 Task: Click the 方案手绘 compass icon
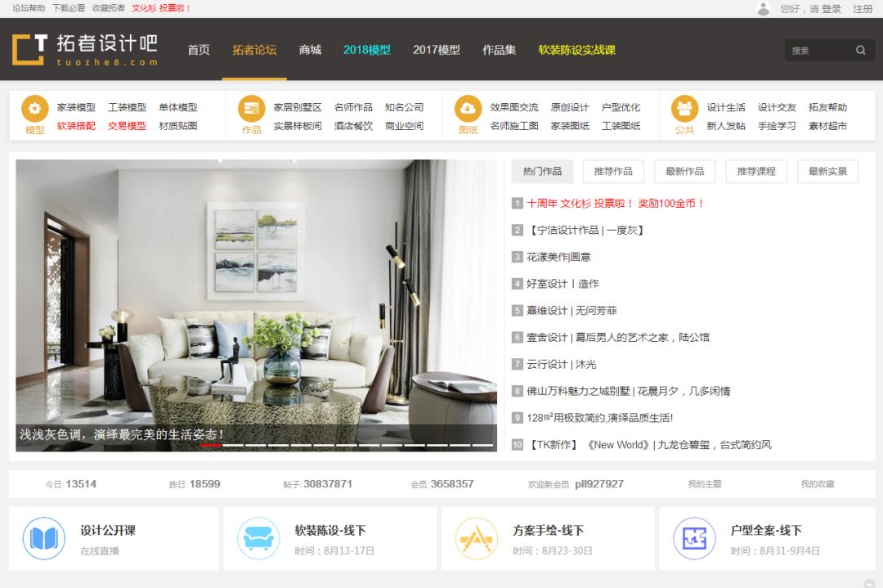(477, 537)
